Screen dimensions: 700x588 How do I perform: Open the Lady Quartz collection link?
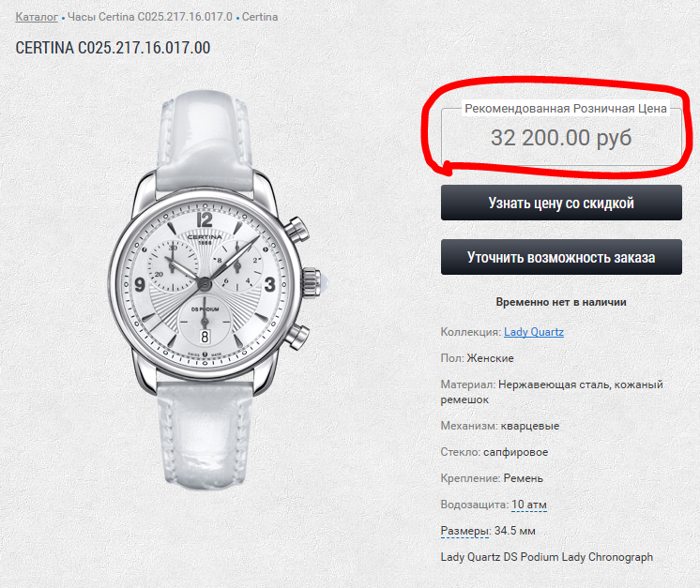534,332
